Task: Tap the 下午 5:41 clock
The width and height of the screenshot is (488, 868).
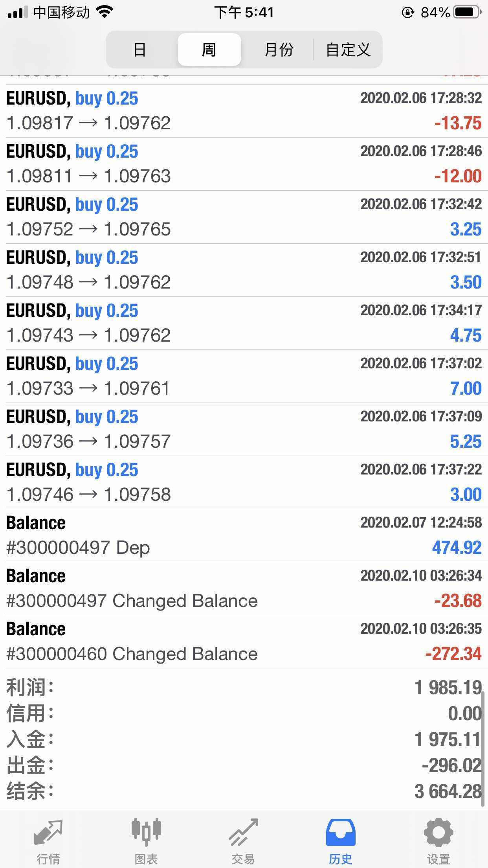Action: coord(244,13)
